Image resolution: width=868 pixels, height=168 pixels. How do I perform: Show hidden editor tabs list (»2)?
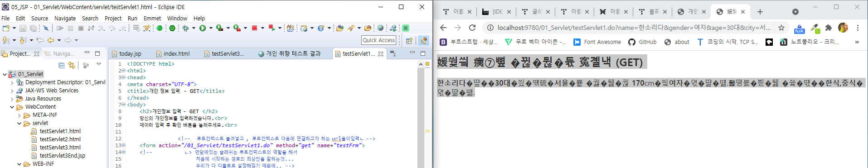click(393, 53)
